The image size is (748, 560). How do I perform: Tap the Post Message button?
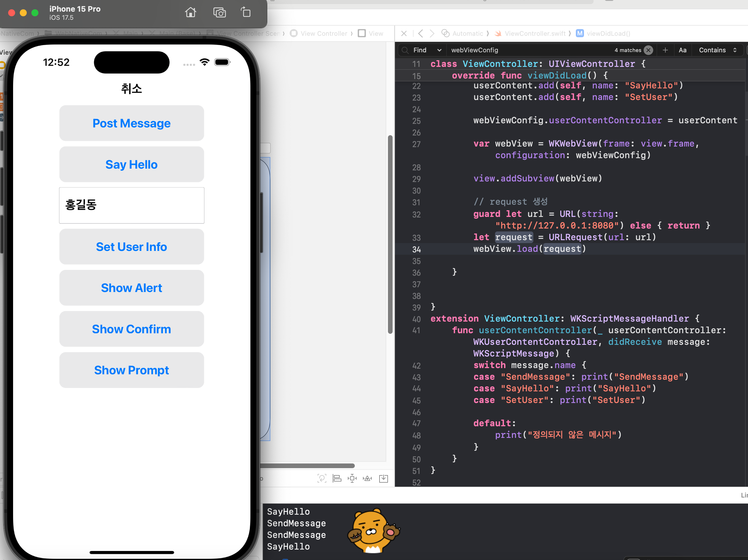131,123
